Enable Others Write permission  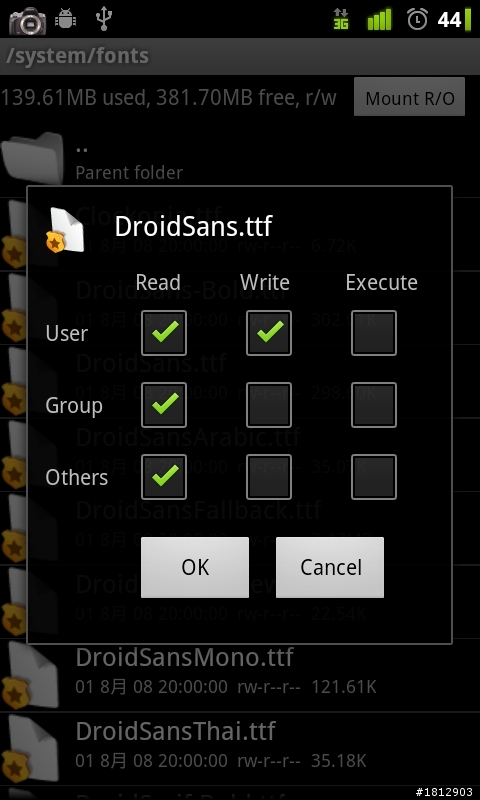tap(269, 477)
